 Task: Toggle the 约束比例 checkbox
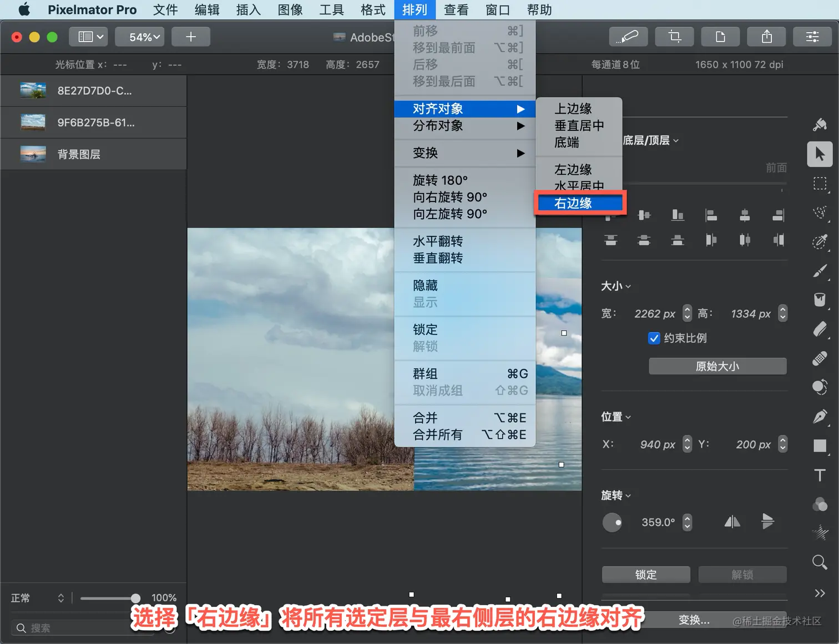point(654,338)
